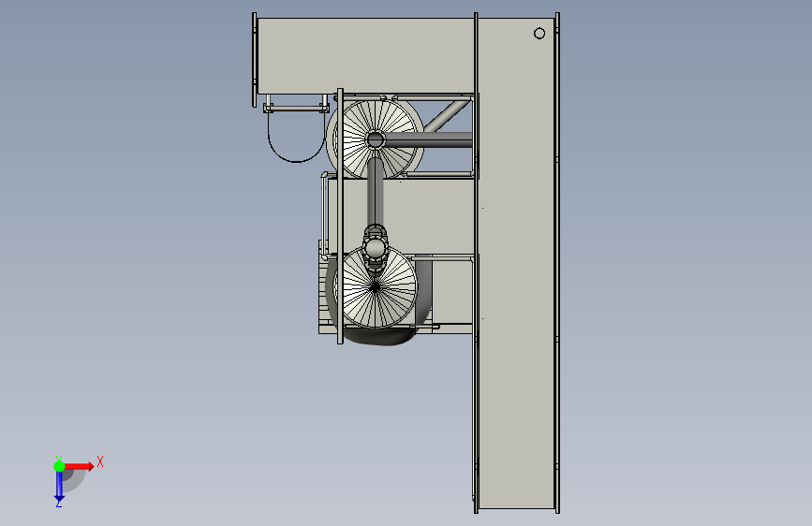Select the spherical valve fitting above lower wheel
The height and width of the screenshot is (526, 812).
(x=375, y=249)
